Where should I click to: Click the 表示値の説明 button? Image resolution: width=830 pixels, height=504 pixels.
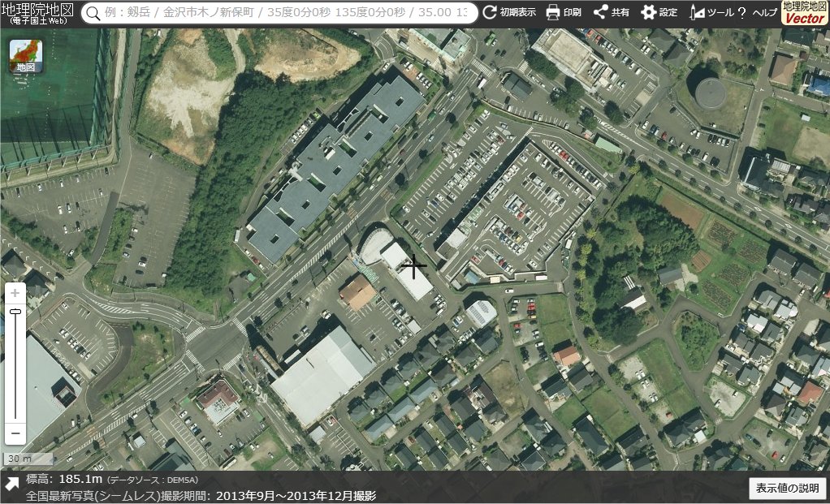click(x=787, y=488)
